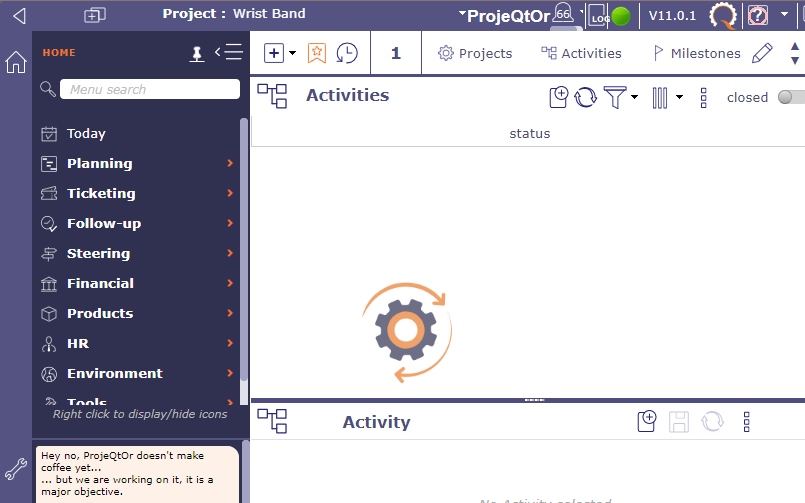Click the Activity detail tree icon
Image resolution: width=805 pixels, height=503 pixels.
point(272,421)
